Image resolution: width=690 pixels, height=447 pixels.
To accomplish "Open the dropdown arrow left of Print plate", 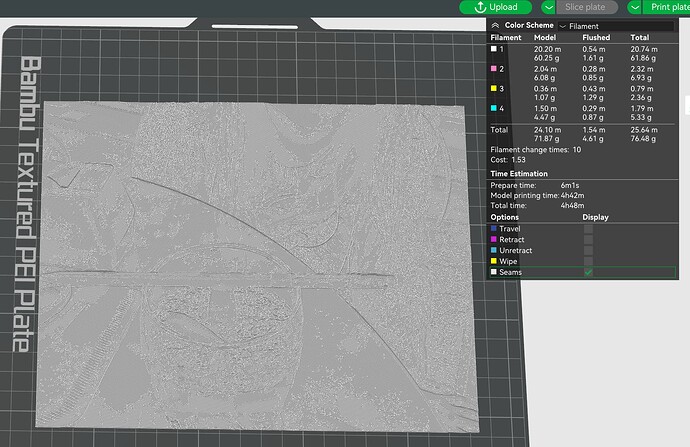I will point(635,7).
